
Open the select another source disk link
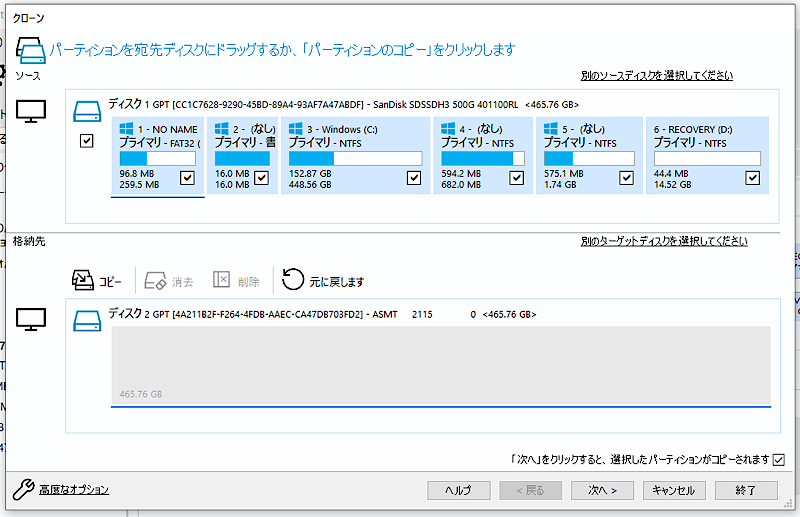(657, 75)
